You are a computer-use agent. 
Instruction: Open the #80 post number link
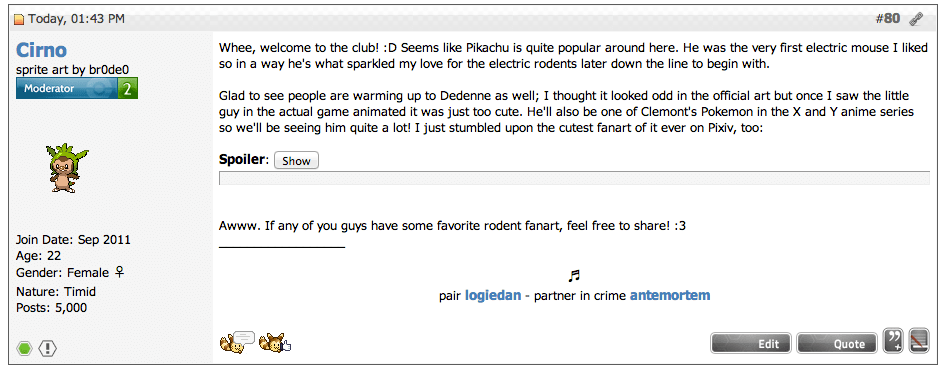pos(888,19)
